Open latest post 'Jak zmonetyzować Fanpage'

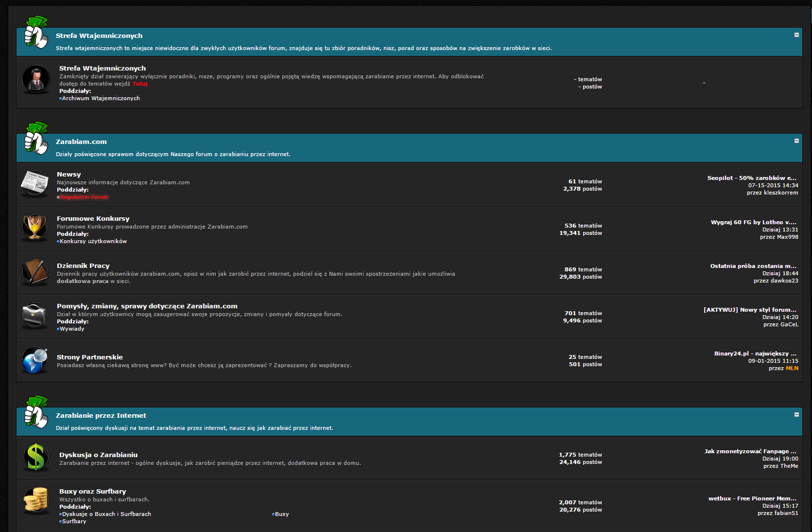point(750,452)
